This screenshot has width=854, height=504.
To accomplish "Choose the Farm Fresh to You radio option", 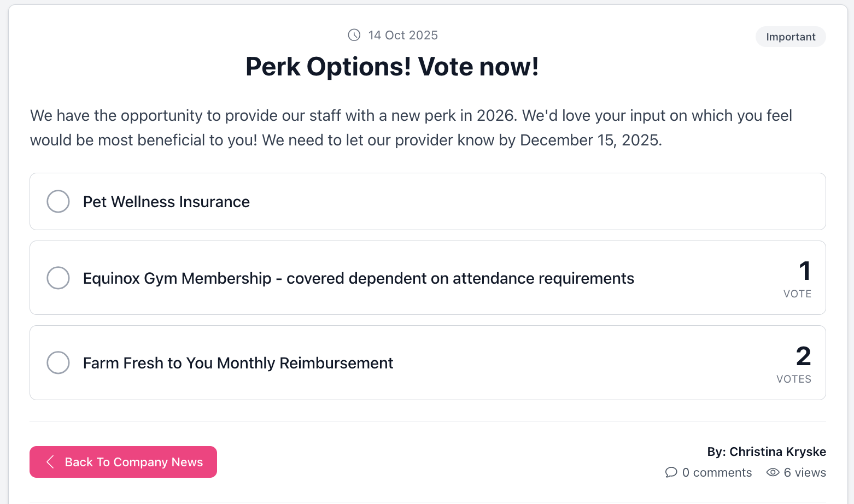I will click(58, 362).
